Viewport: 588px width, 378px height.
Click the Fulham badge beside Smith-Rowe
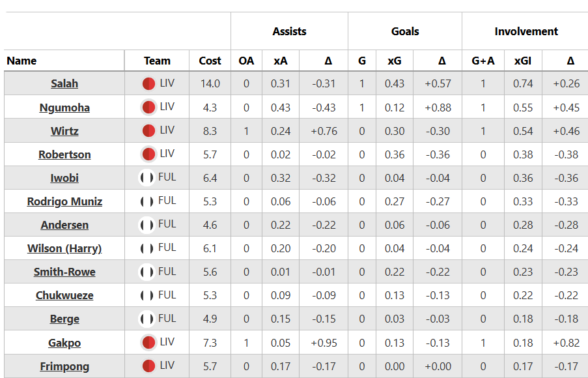coord(147,272)
